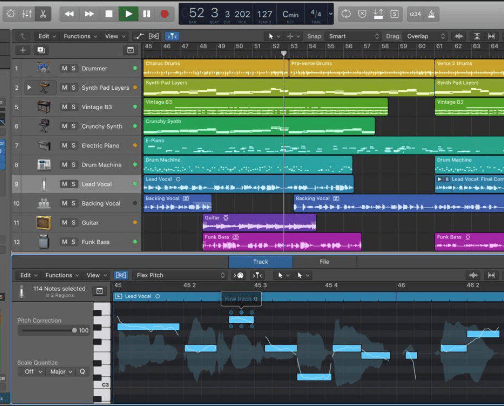
Task: Toggle the Metronome click button
Action: click(431, 14)
